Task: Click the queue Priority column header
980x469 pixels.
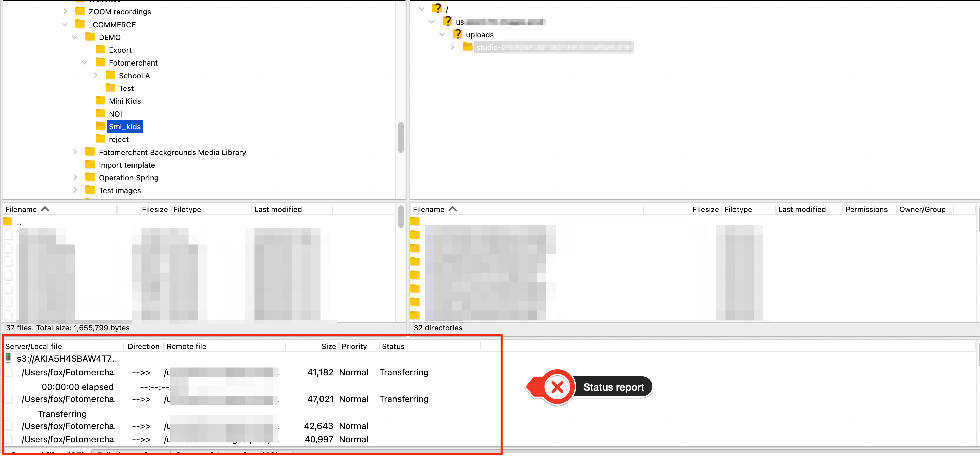Action: click(x=359, y=346)
